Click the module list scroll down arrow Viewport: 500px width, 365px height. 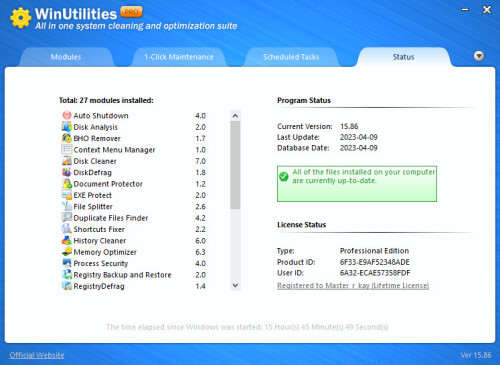pyautogui.click(x=235, y=285)
